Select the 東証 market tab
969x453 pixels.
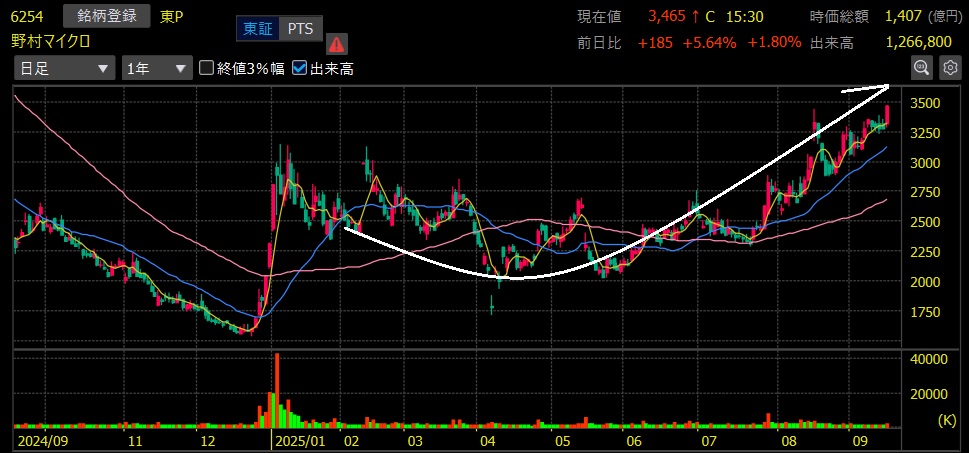tap(257, 29)
